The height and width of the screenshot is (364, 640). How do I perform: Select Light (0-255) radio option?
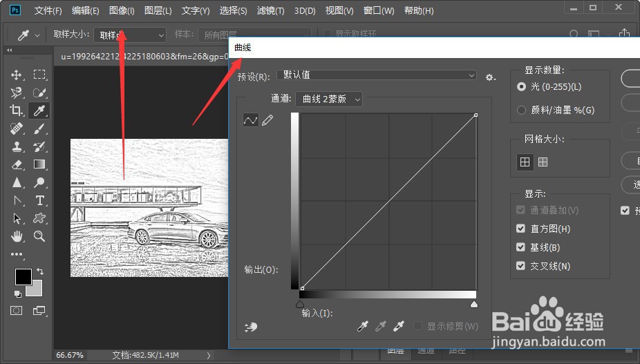[521, 86]
